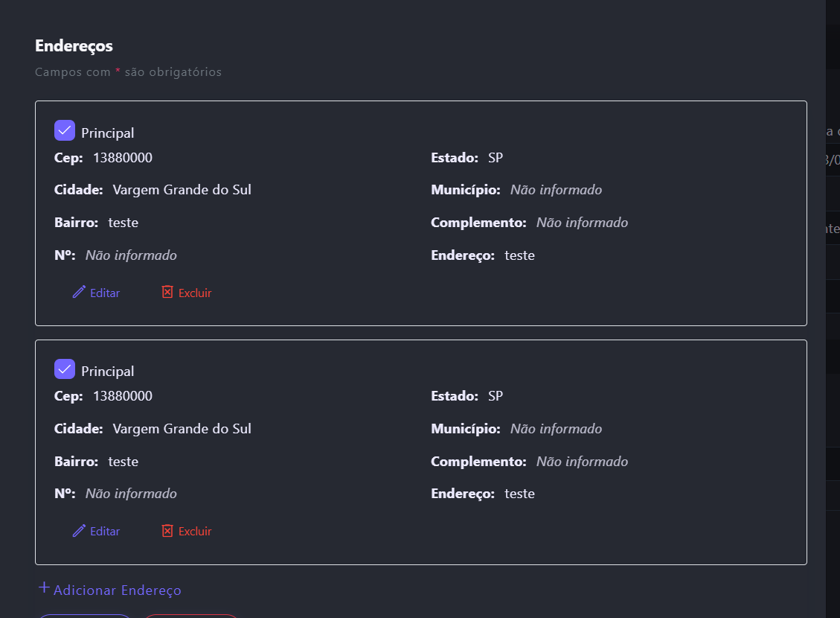Click the pencil icon in the first address card
The height and width of the screenshot is (618, 840).
[79, 292]
